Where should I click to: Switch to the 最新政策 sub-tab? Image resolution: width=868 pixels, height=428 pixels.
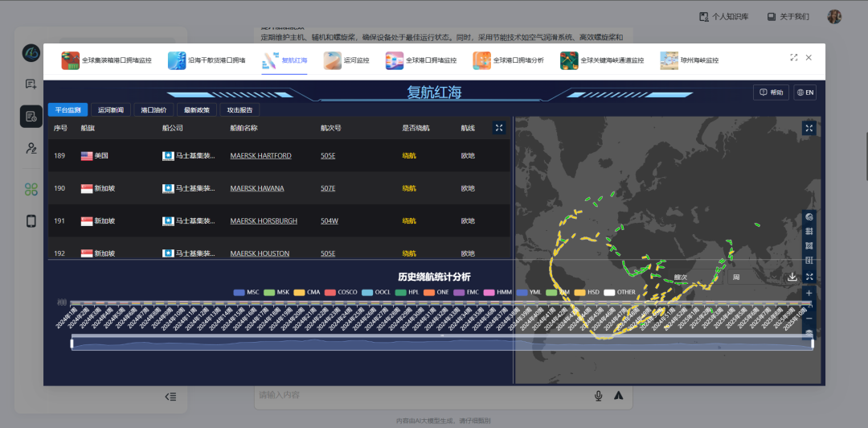[x=197, y=109]
